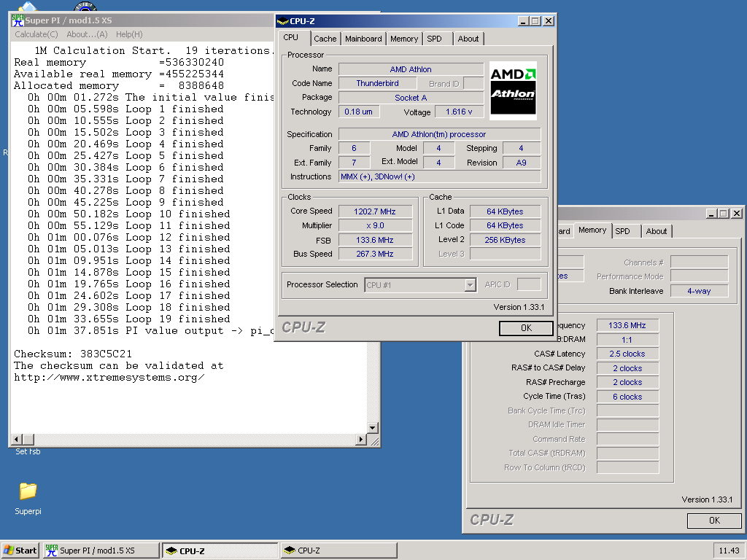Click the Core Speed value 1202.7 MHz
Image resolution: width=747 pixels, height=560 pixels.
[375, 211]
